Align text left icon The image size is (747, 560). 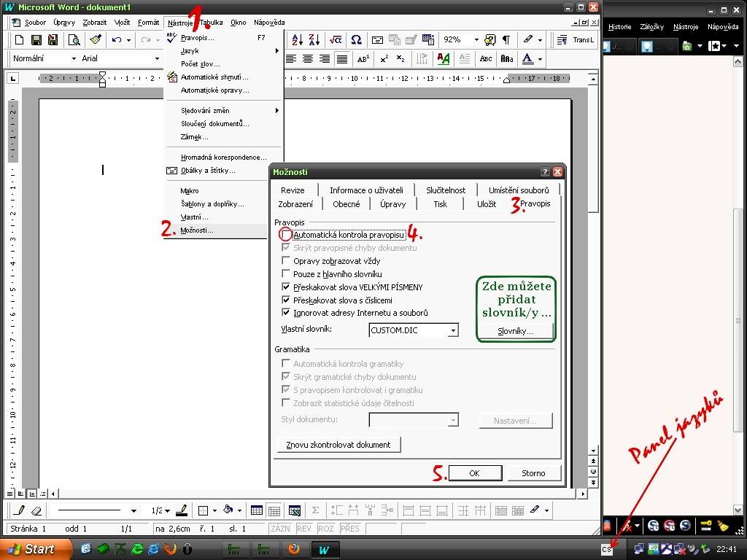(x=290, y=59)
